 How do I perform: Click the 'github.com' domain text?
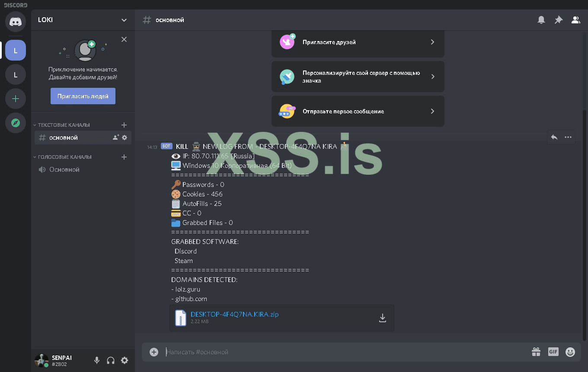191,299
